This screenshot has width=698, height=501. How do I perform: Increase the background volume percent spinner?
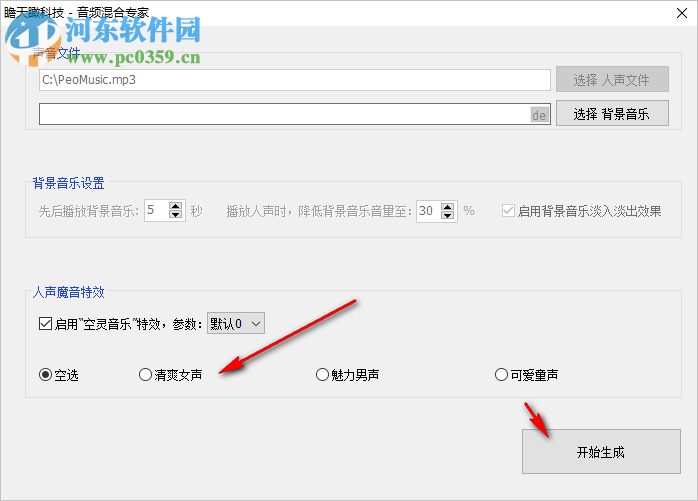coord(447,206)
